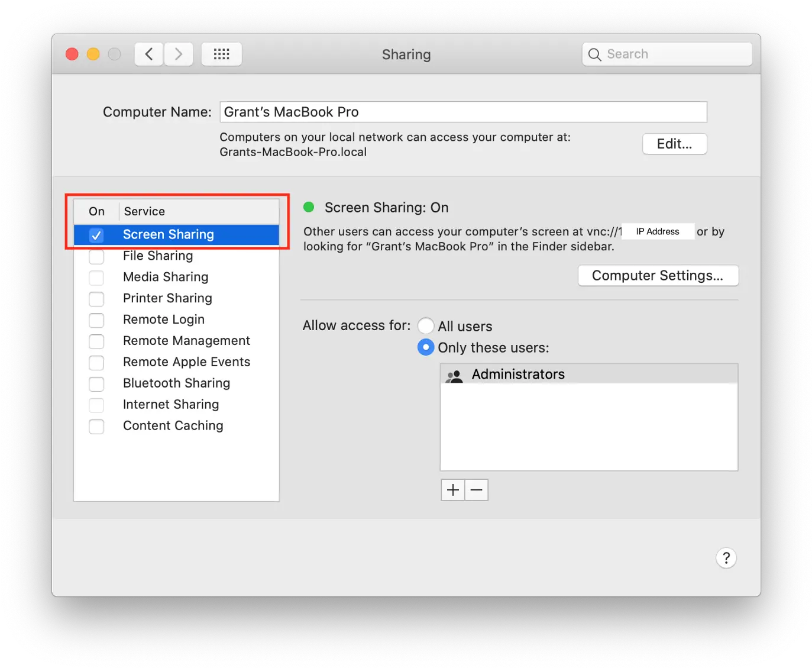This screenshot has width=812, height=668.
Task: Enable the Printer Sharing checkbox
Action: coord(96,299)
